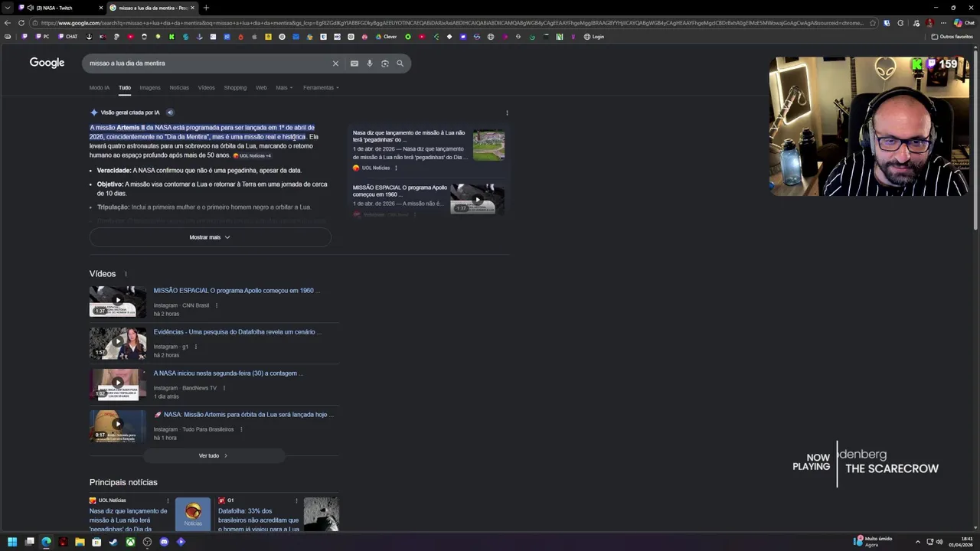Start voice search with microphone icon
Image resolution: width=980 pixels, height=551 pixels.
pos(370,64)
